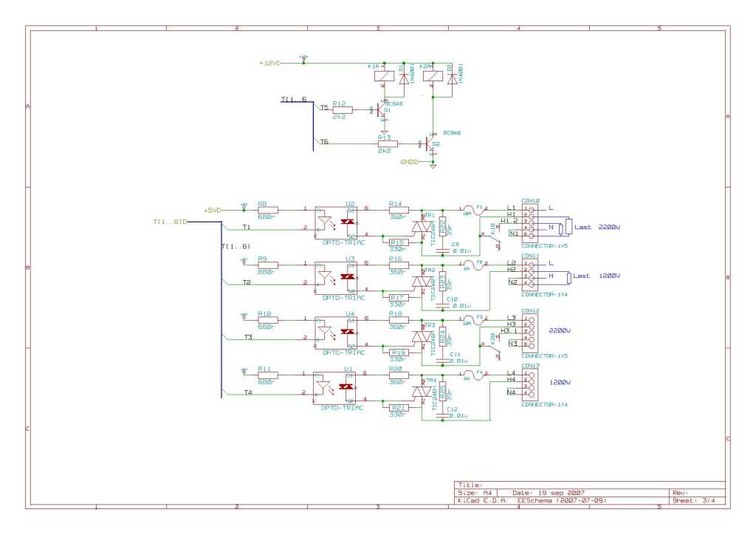Image resolution: width=756 pixels, height=535 pixels.
Task: Click the N4 net label
Action: 511,392
